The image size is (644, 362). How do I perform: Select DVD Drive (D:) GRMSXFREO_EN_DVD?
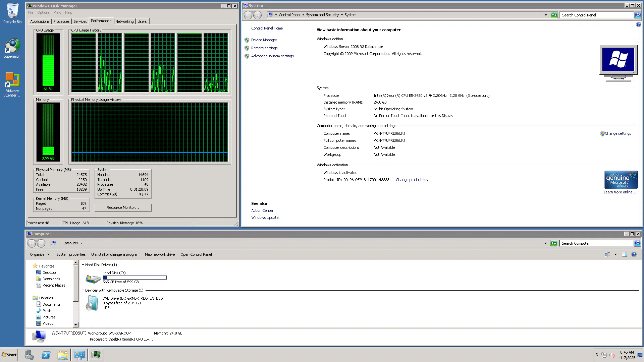pos(124,303)
